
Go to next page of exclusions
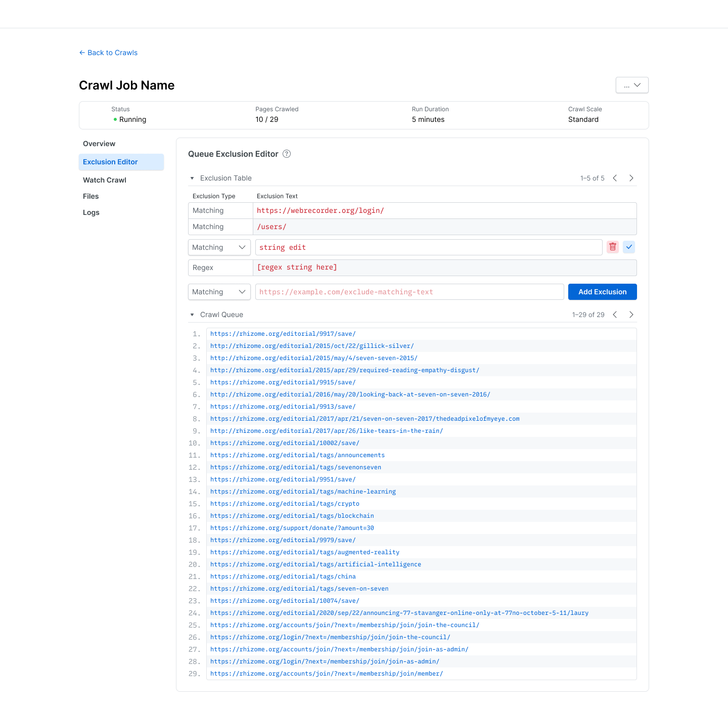coord(631,178)
